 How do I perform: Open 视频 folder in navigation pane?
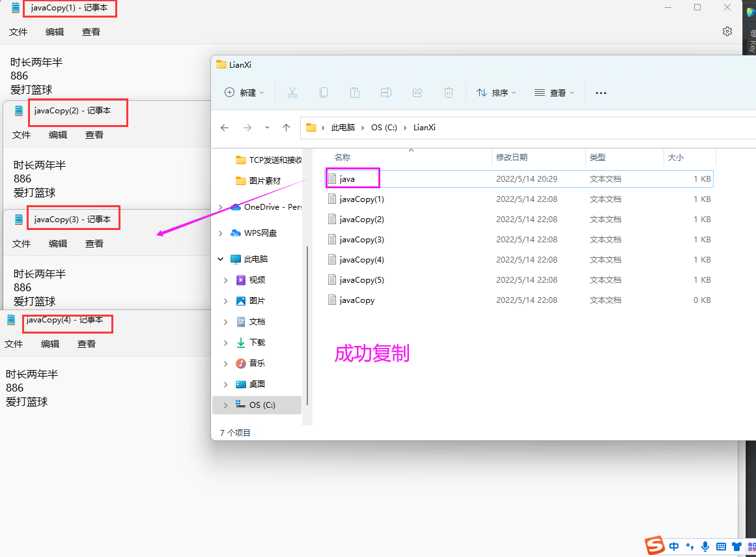point(251,279)
